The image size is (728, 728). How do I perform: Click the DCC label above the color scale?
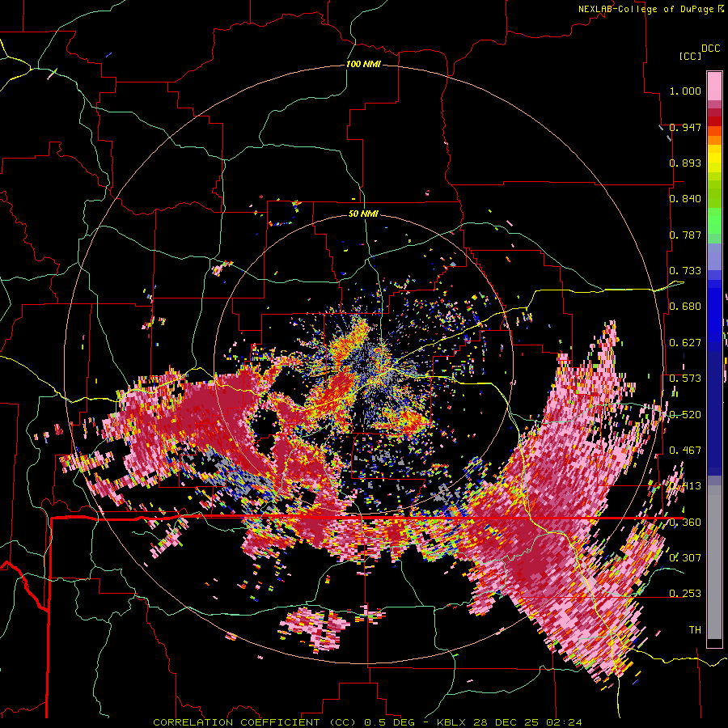point(710,49)
